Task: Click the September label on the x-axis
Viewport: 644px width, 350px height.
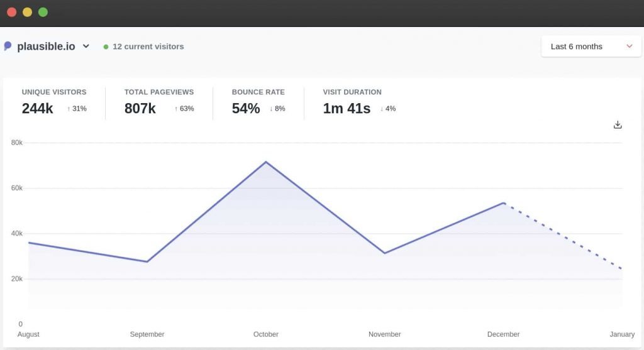Action: pos(147,334)
